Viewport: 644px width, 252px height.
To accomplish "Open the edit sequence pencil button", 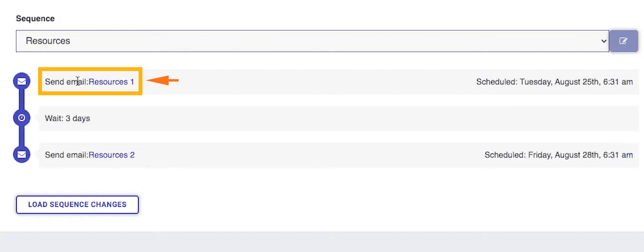I will [623, 41].
